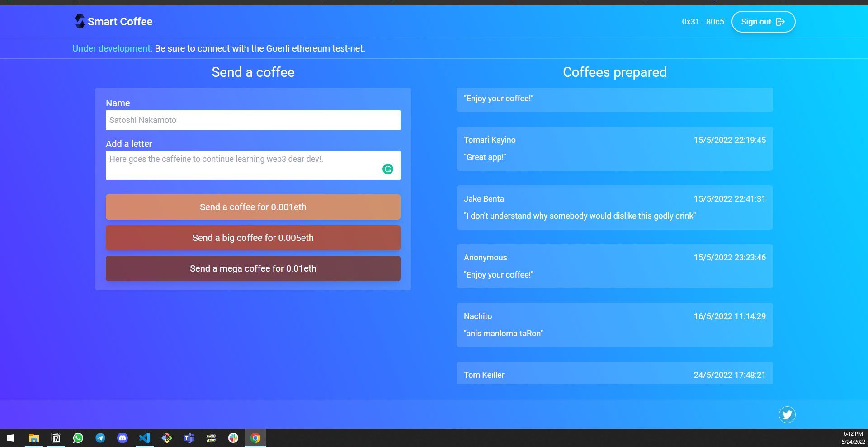The image size is (868, 447).
Task: Click Send a coffee for 0.001eth
Action: 253,207
